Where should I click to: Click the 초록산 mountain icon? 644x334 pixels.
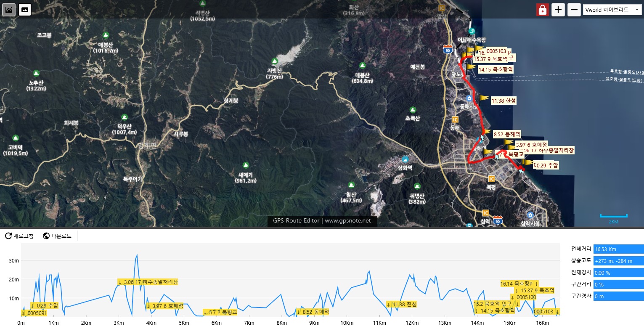pyautogui.click(x=413, y=110)
